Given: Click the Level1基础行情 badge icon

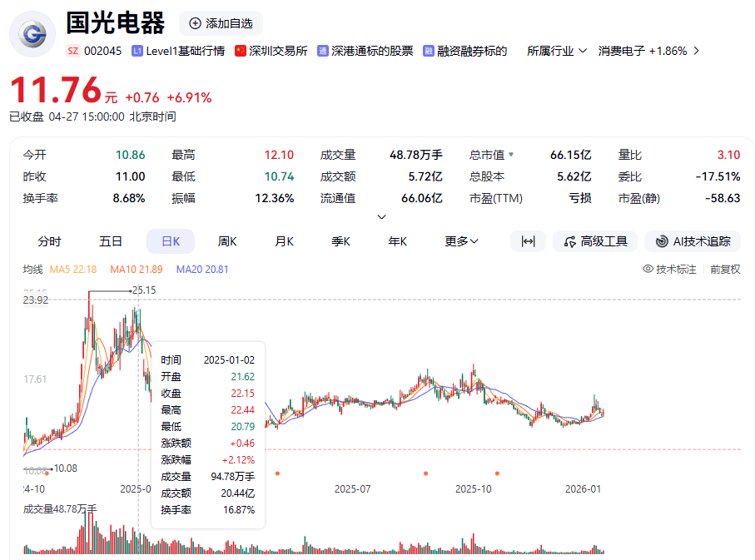Looking at the screenshot, I should pos(136,51).
